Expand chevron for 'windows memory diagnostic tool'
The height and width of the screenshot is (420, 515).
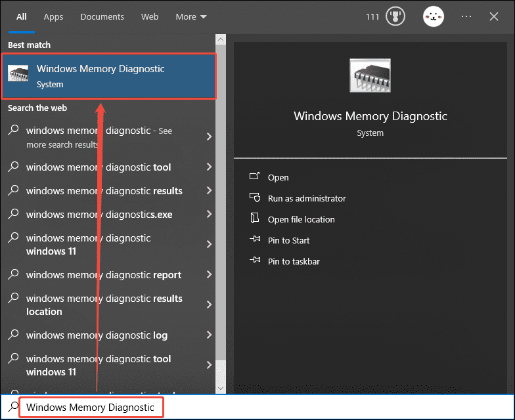click(209, 167)
